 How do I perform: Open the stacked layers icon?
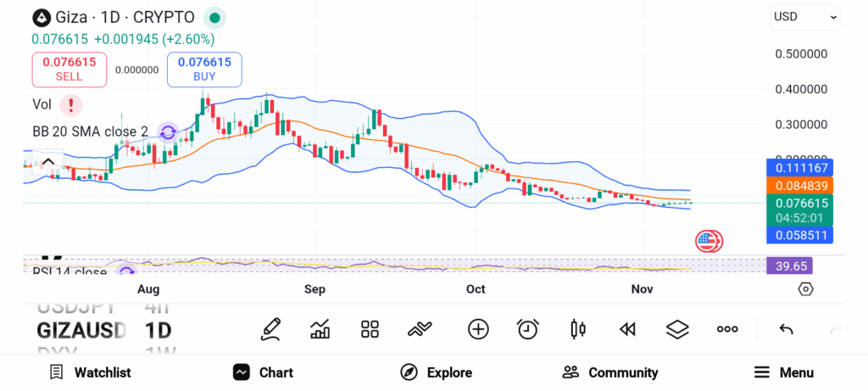click(x=677, y=329)
